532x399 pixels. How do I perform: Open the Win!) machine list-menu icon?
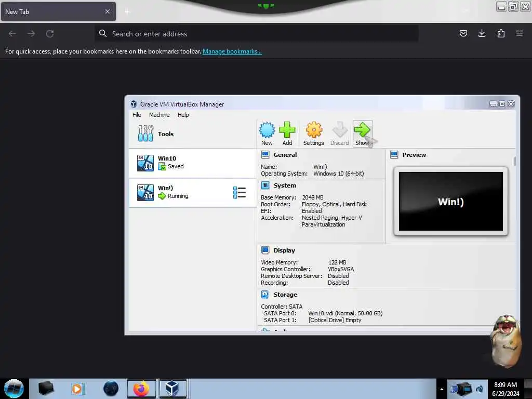[239, 192]
